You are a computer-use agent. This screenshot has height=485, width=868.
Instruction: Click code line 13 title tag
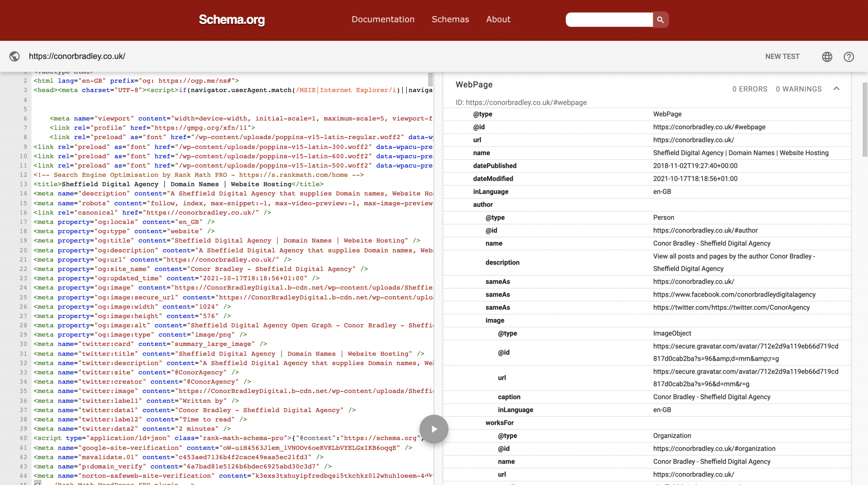[178, 184]
